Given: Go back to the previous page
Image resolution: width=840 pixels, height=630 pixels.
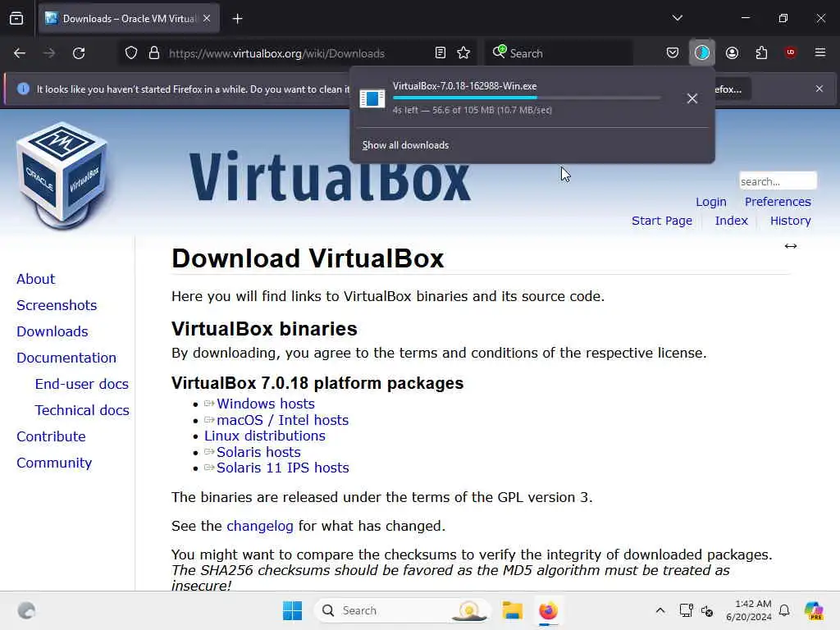Looking at the screenshot, I should tap(20, 53).
